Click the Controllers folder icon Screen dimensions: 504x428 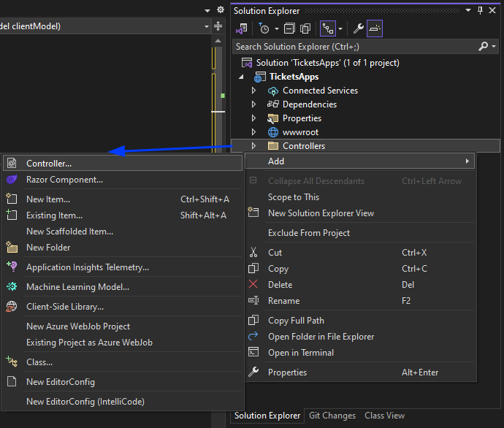click(273, 146)
